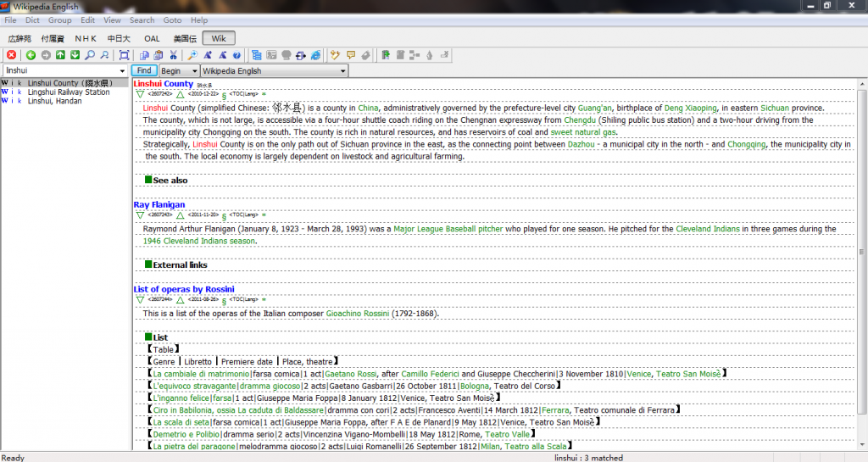The image size is (868, 462).
Task: Click down triangle under Linshui County heading
Action: (x=140, y=95)
